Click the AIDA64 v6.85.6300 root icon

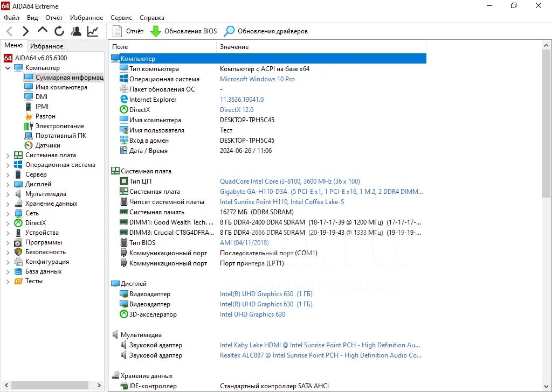pos(8,58)
